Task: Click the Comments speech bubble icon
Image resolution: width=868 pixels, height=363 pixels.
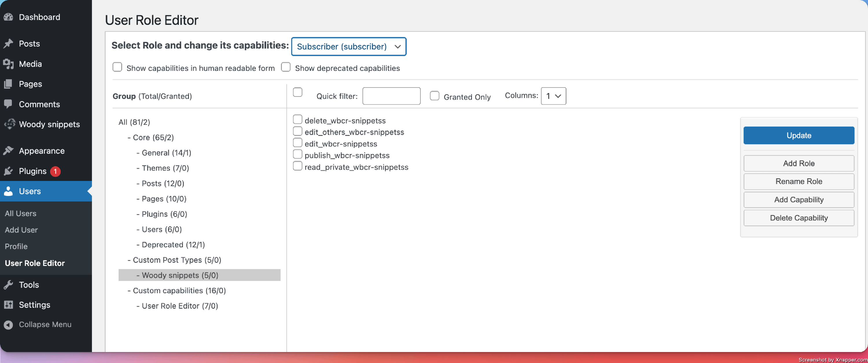Action: [8, 104]
